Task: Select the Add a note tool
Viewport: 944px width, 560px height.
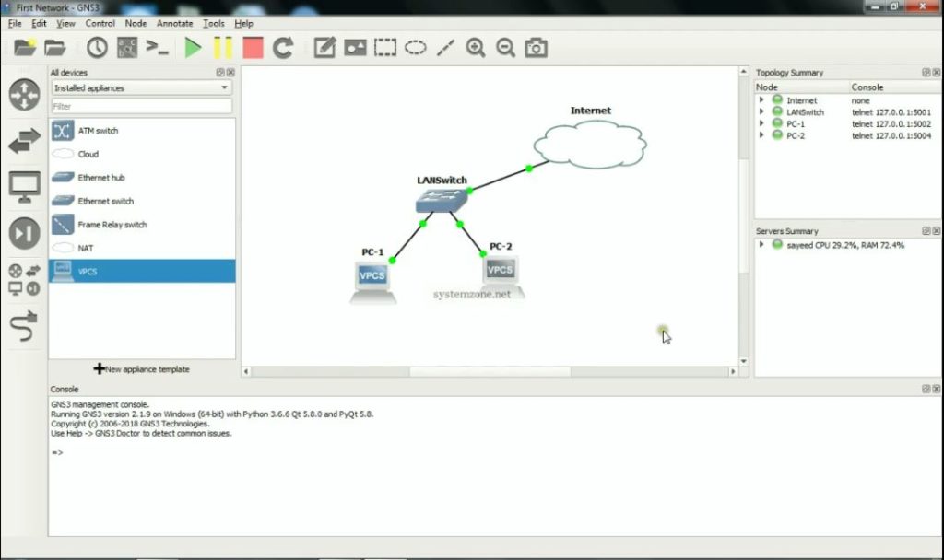Action: pos(324,47)
